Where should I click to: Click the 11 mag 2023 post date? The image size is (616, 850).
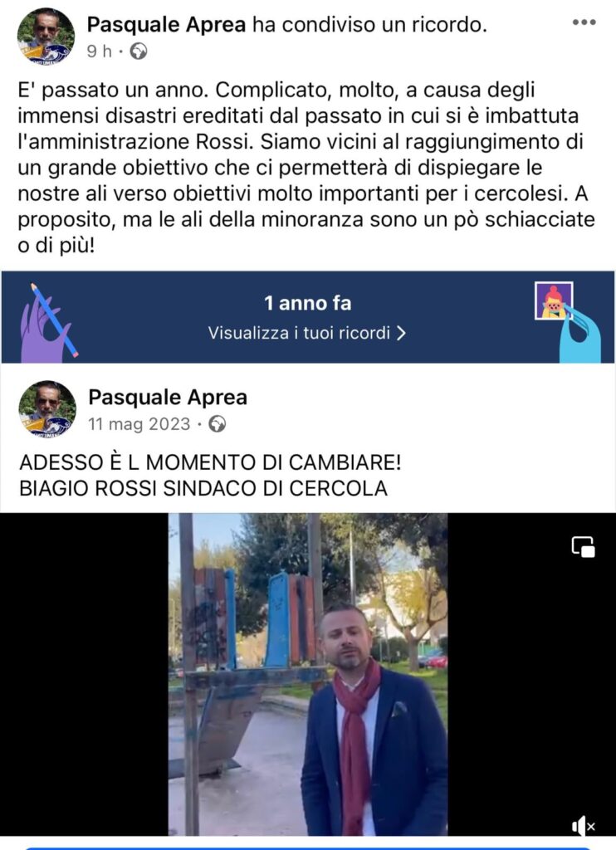139,424
